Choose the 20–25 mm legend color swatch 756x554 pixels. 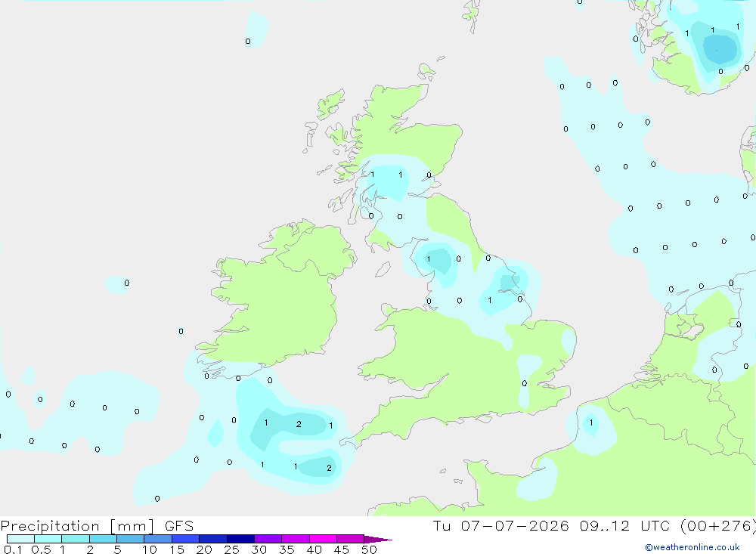click(x=212, y=539)
